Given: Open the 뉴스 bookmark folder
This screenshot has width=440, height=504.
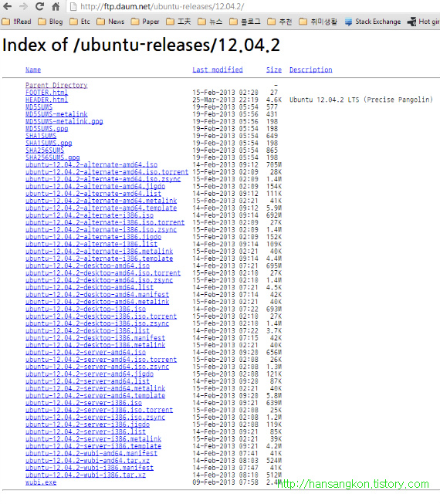Looking at the screenshot, I should (x=210, y=22).
